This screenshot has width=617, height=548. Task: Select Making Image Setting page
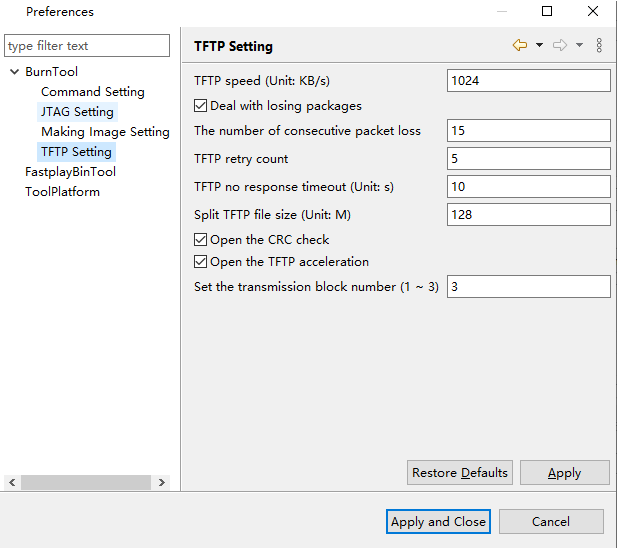(105, 132)
